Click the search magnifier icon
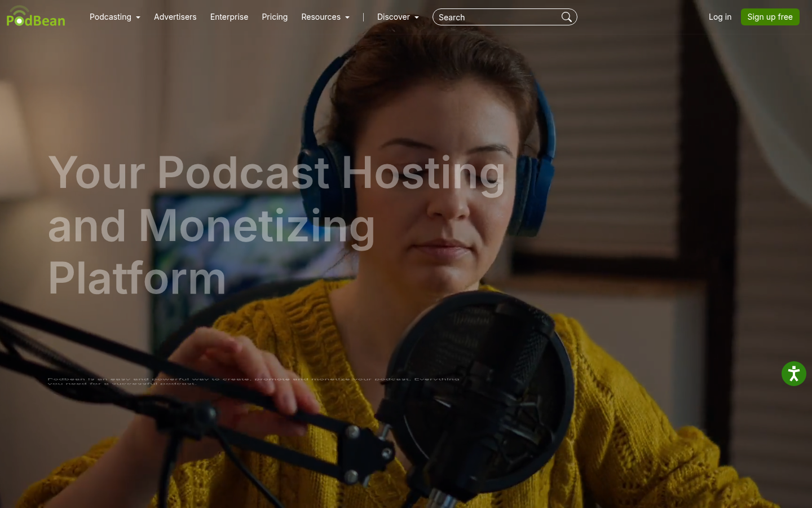812x508 pixels. [567, 17]
